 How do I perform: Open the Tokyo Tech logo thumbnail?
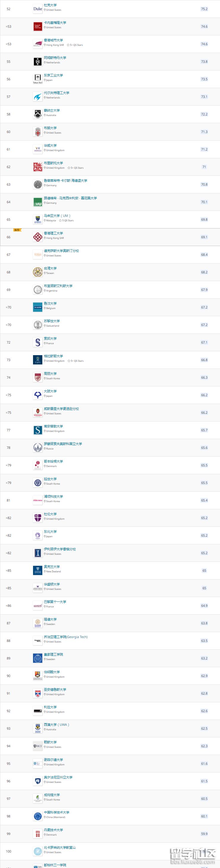point(38,79)
